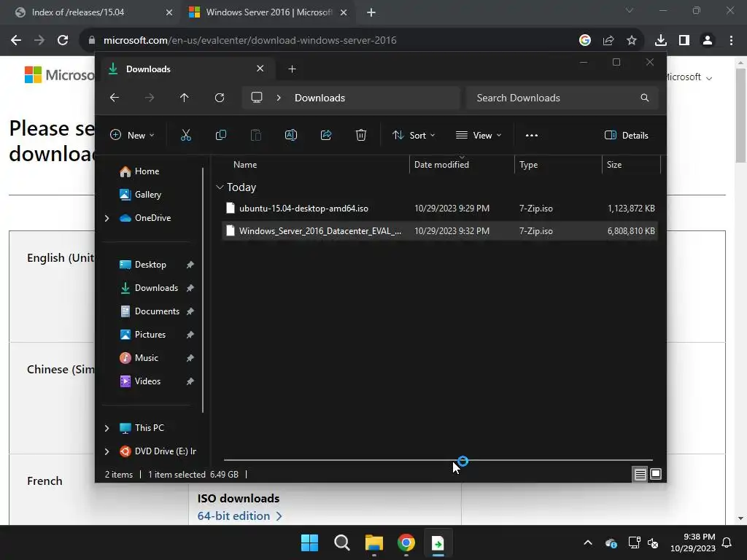The image size is (747, 560).
Task: Switch to large thumbnails view icon
Action: click(656, 474)
